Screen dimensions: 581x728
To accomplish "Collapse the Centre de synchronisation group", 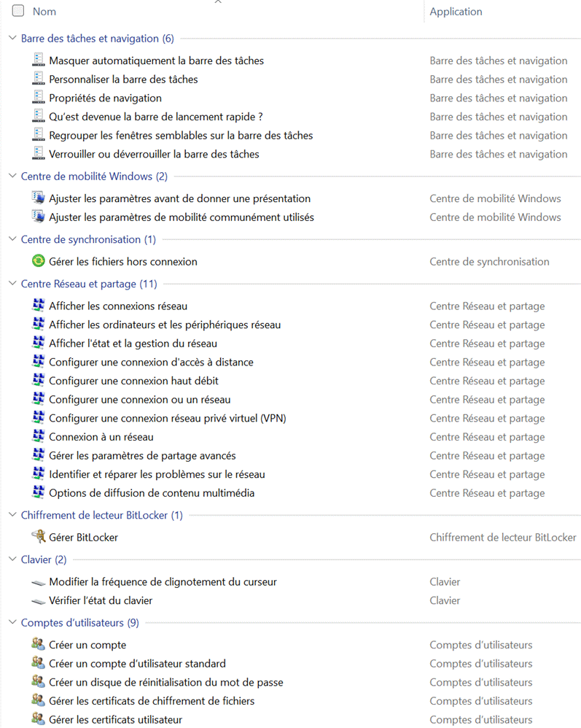I will [13, 239].
